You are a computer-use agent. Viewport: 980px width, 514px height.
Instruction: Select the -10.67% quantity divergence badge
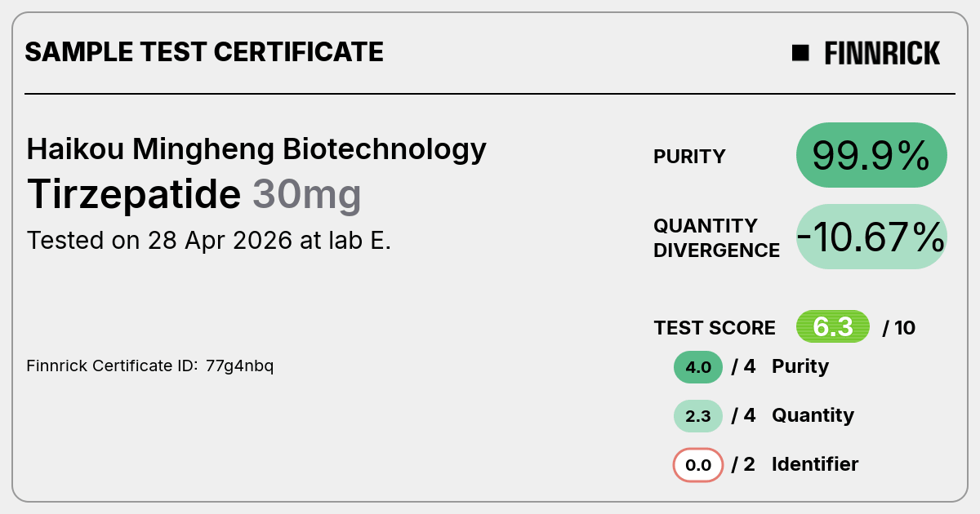coord(871,237)
